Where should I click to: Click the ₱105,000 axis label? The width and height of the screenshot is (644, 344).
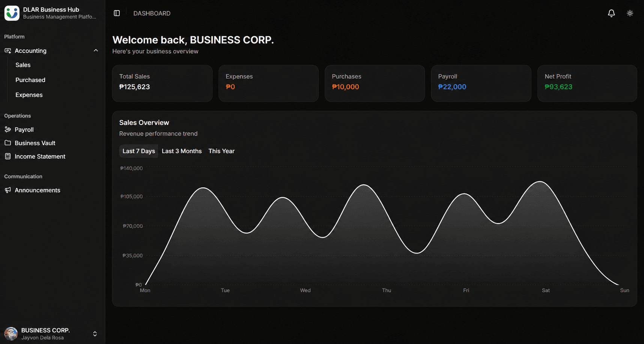(x=131, y=196)
